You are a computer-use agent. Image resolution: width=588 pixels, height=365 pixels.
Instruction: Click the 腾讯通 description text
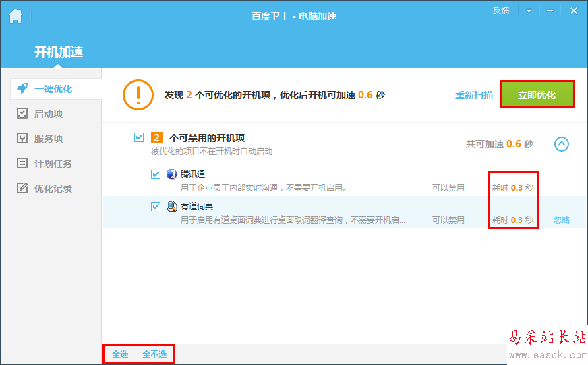tap(263, 188)
